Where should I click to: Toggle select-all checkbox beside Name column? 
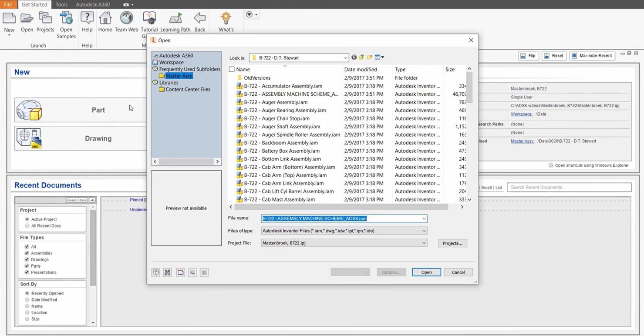click(232, 69)
